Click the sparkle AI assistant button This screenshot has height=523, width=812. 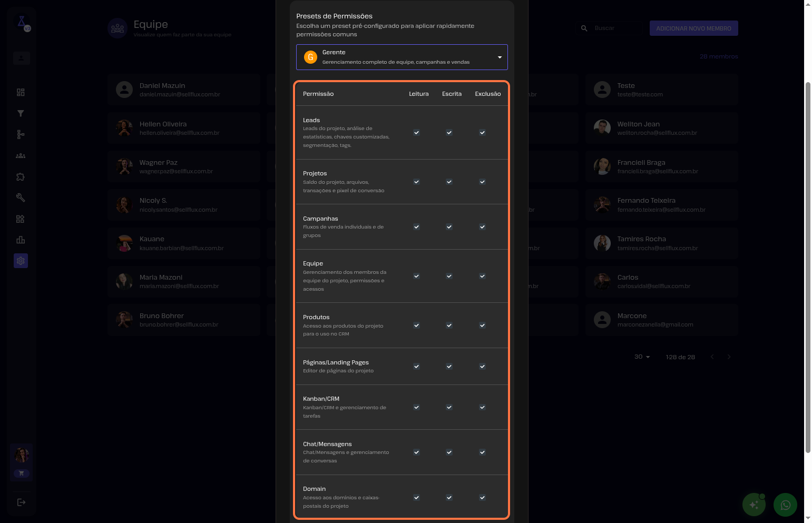coord(754,505)
